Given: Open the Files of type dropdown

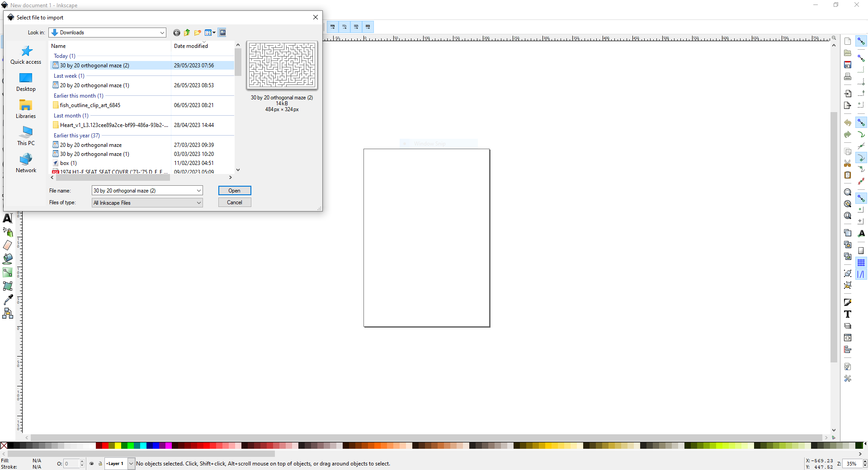Looking at the screenshot, I should click(x=147, y=203).
